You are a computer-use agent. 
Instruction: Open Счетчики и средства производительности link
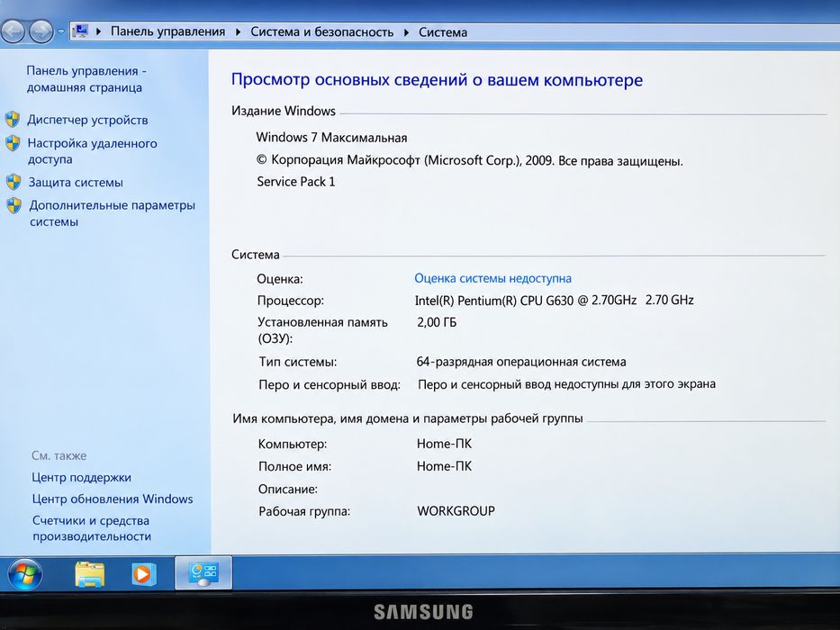coord(92,528)
